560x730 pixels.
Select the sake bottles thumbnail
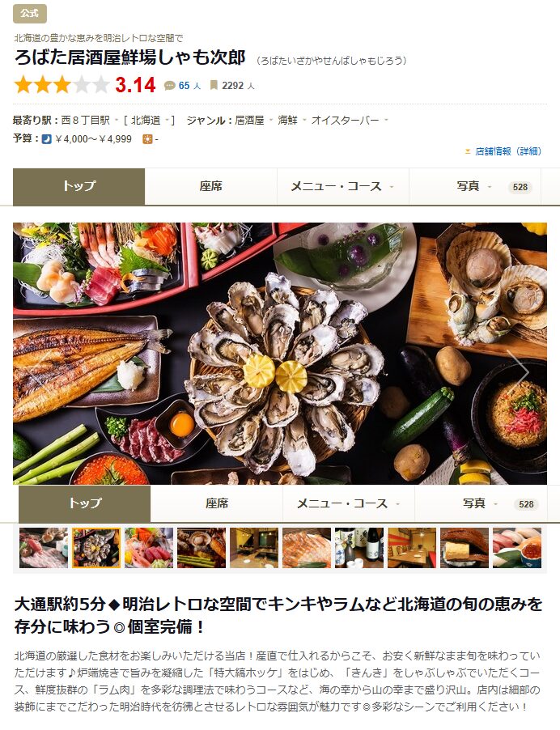(x=359, y=548)
